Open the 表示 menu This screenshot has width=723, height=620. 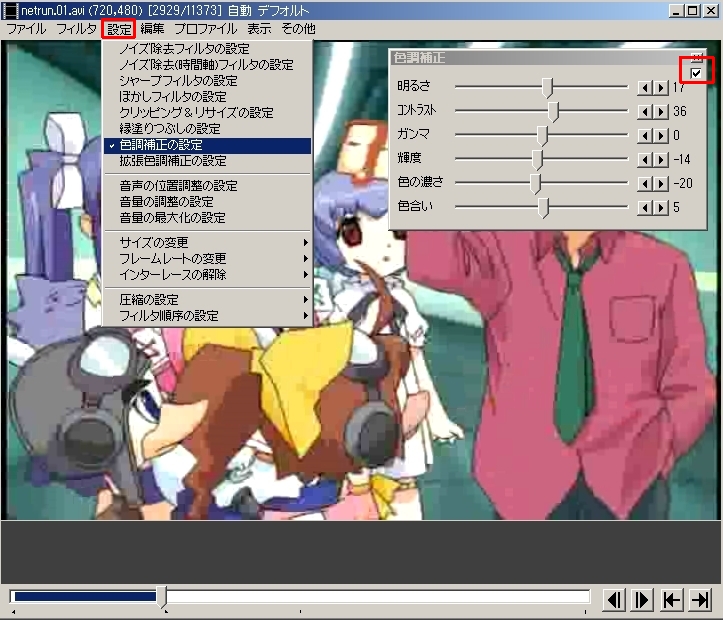tap(259, 29)
